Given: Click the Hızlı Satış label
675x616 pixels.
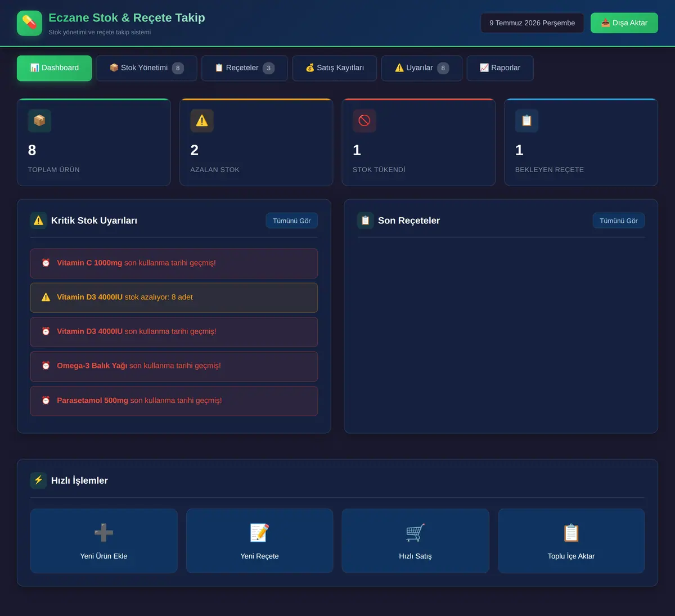Looking at the screenshot, I should click(x=415, y=556).
